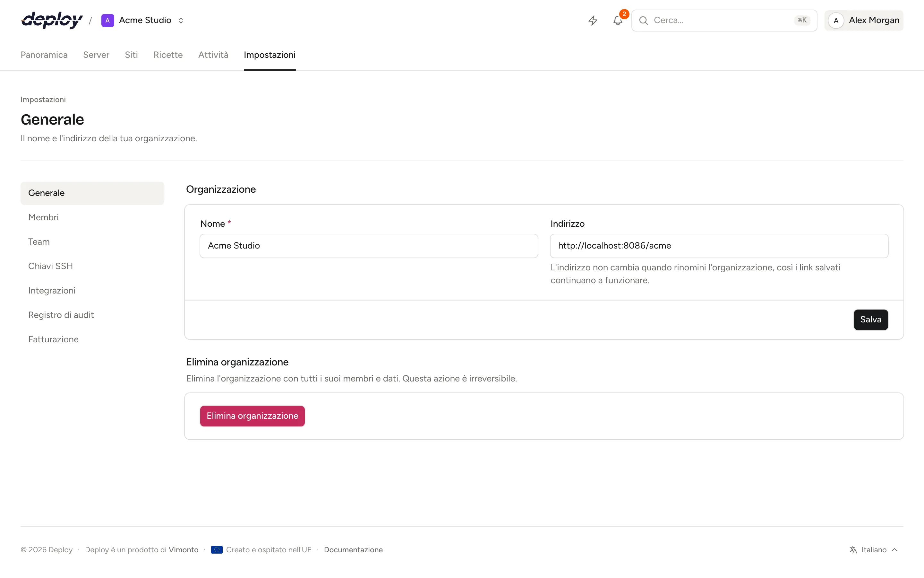Focus the Indirizzo input field

(719, 246)
